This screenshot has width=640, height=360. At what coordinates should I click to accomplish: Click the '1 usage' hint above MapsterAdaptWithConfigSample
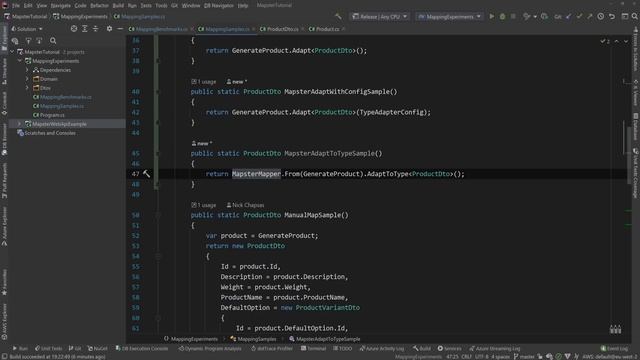tap(204, 82)
